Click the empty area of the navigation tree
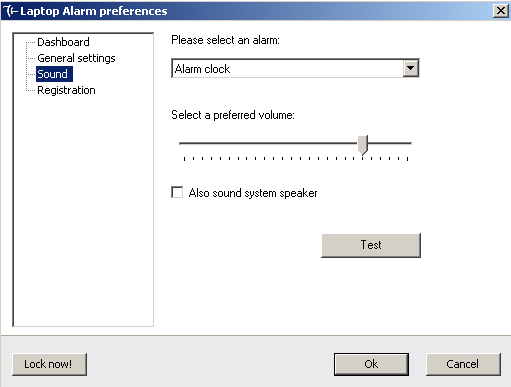The width and height of the screenshot is (511, 387). coord(83,210)
